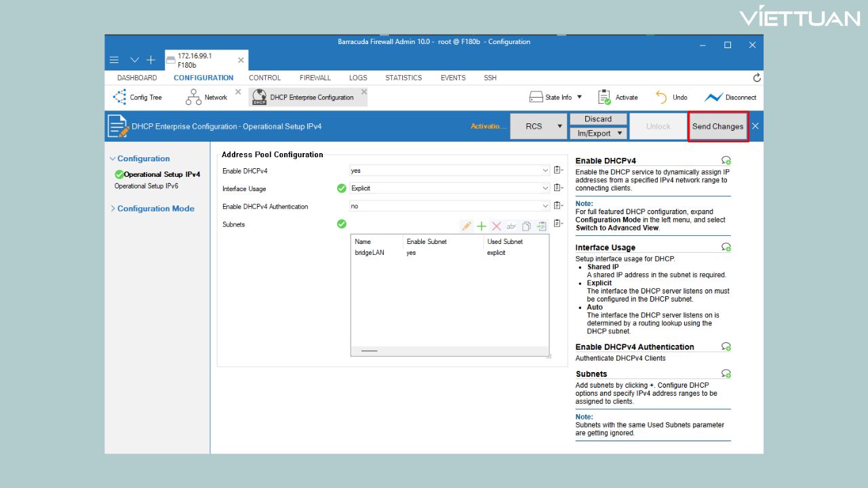Click the copy icon in Subnets toolbar
Image resolution: width=868 pixels, height=488 pixels.
pyautogui.click(x=526, y=226)
